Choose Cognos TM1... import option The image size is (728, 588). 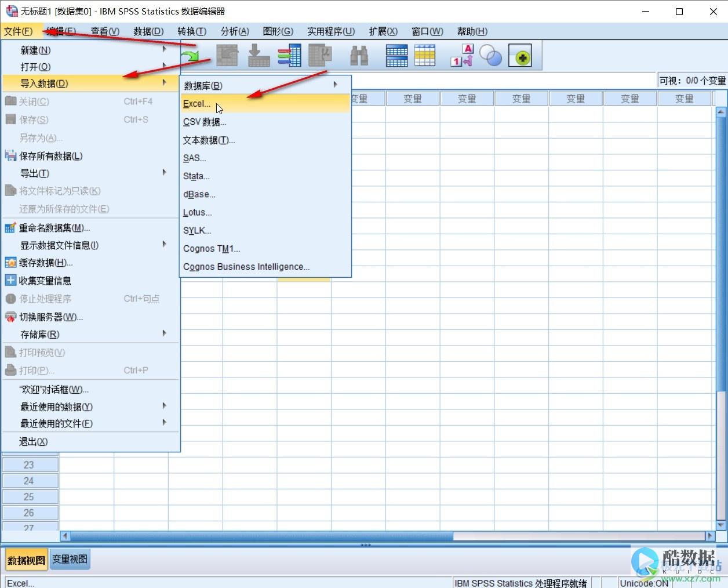click(x=265, y=249)
